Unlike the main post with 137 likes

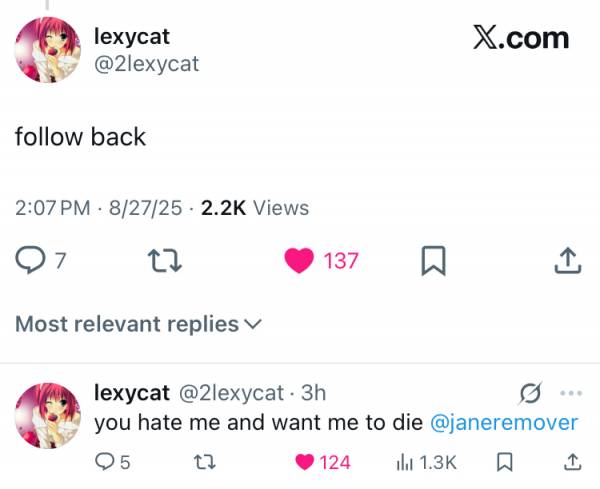[x=299, y=260]
